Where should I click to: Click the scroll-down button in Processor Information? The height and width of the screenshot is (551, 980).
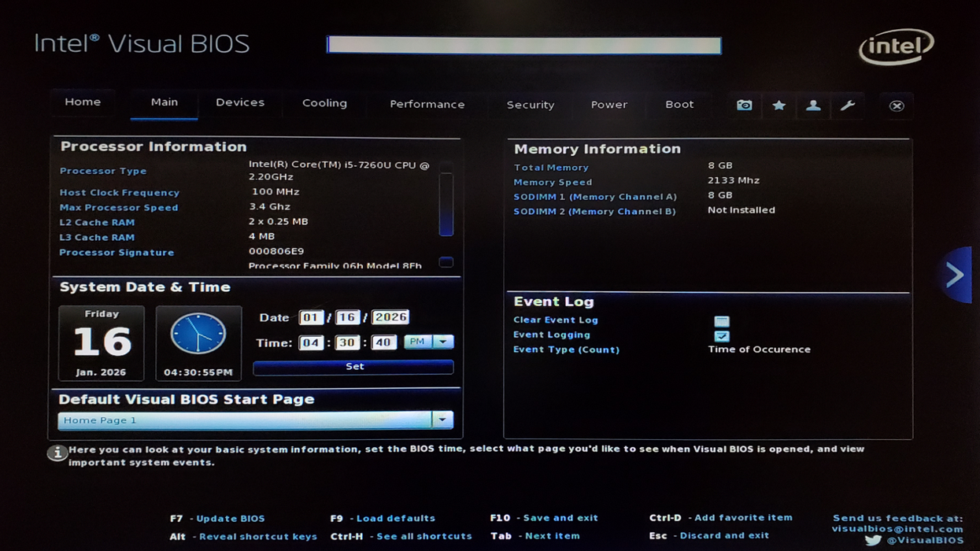(446, 262)
